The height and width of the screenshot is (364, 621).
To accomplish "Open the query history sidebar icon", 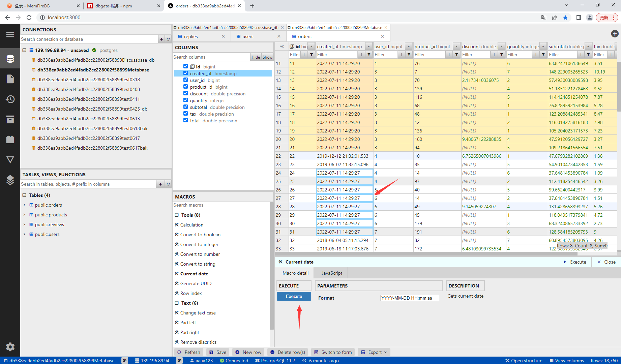I will coord(10,99).
